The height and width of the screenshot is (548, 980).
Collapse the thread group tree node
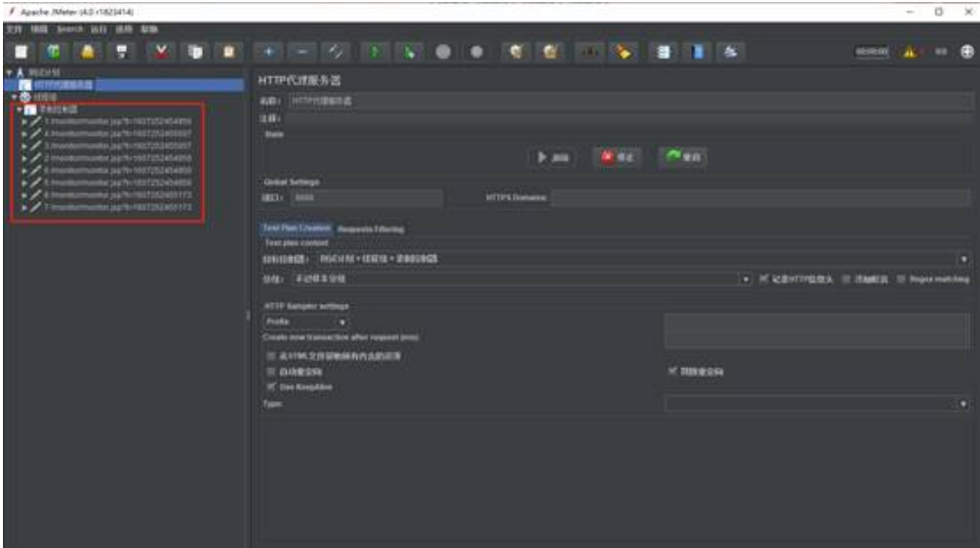pyautogui.click(x=15, y=97)
